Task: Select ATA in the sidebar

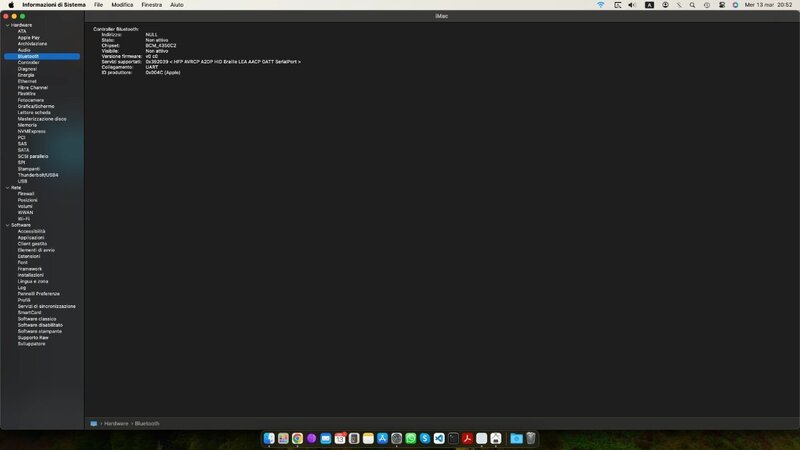Action: point(22,31)
